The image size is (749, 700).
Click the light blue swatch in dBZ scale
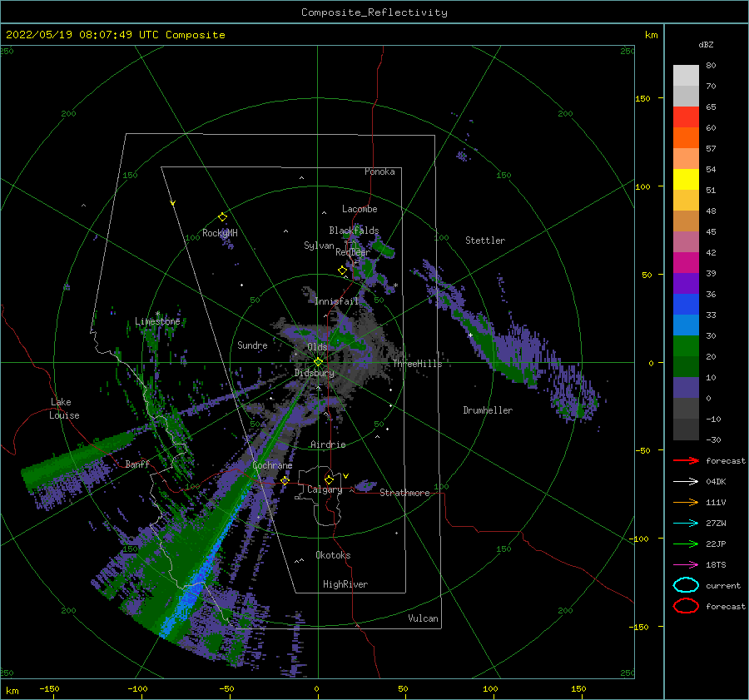(686, 325)
